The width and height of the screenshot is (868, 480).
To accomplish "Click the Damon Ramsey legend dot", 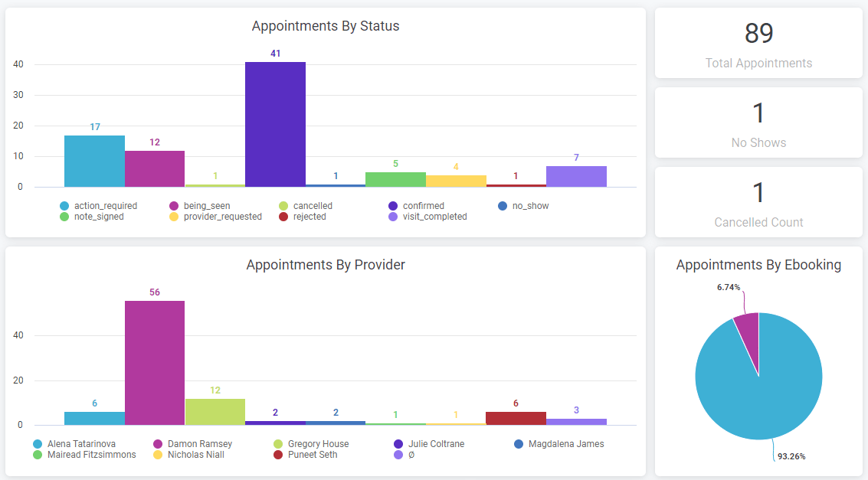I will coord(158,444).
